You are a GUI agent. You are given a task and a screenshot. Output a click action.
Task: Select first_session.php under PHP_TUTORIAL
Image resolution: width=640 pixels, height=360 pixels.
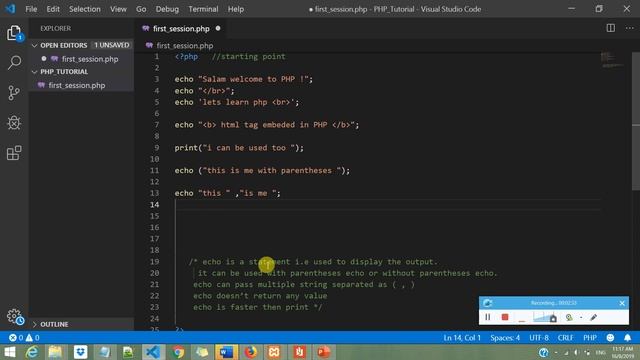[82, 85]
